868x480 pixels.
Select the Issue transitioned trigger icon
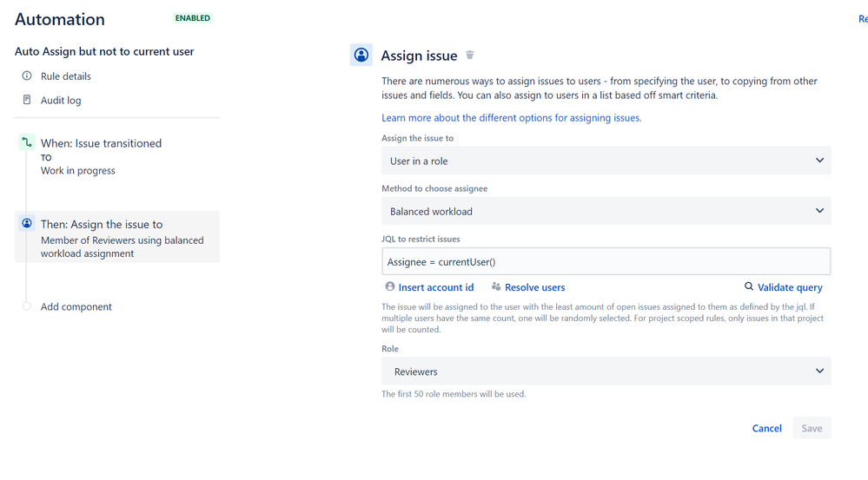tap(27, 142)
